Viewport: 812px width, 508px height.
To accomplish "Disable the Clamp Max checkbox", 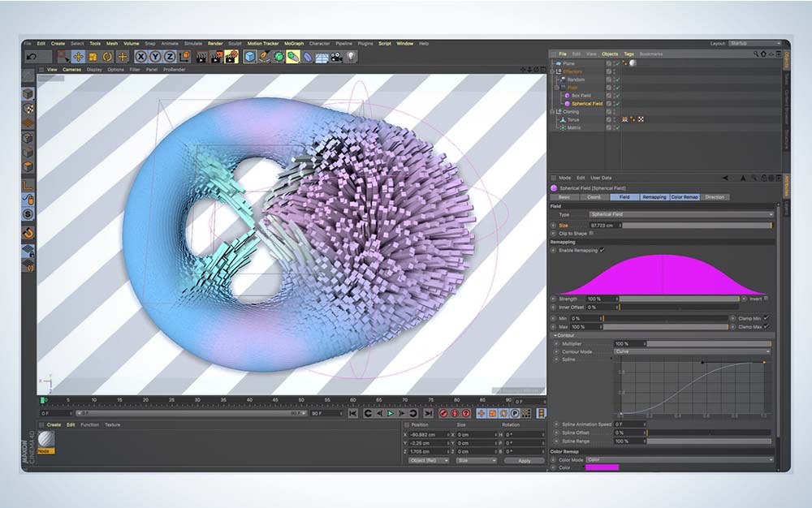I will (x=766, y=327).
